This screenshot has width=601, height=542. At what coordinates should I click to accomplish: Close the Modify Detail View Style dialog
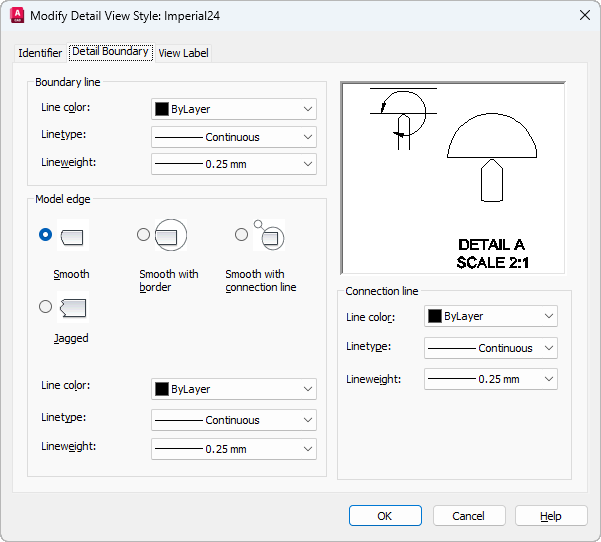(584, 15)
